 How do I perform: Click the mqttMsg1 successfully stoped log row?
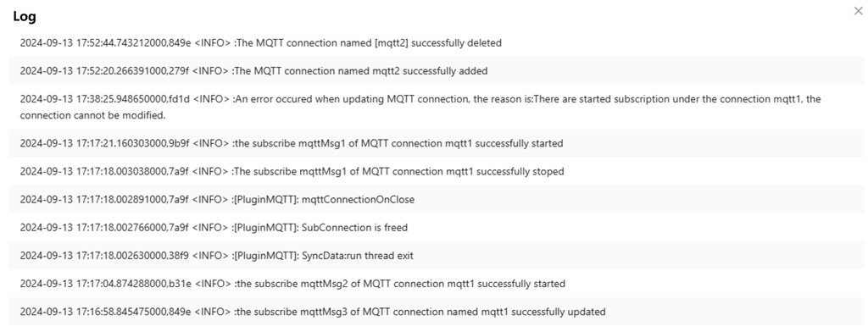[x=437, y=172]
